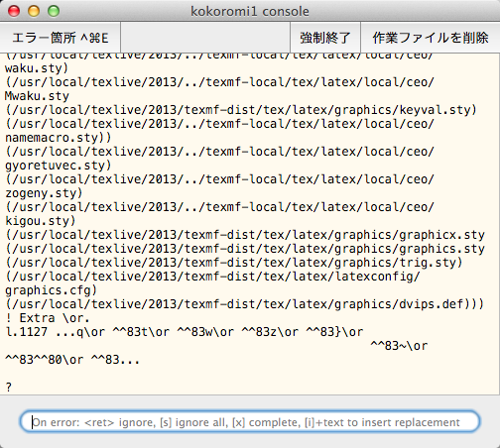Close the kokoromi1 console window
Viewport: 500px width, 448px height.
(14, 11)
